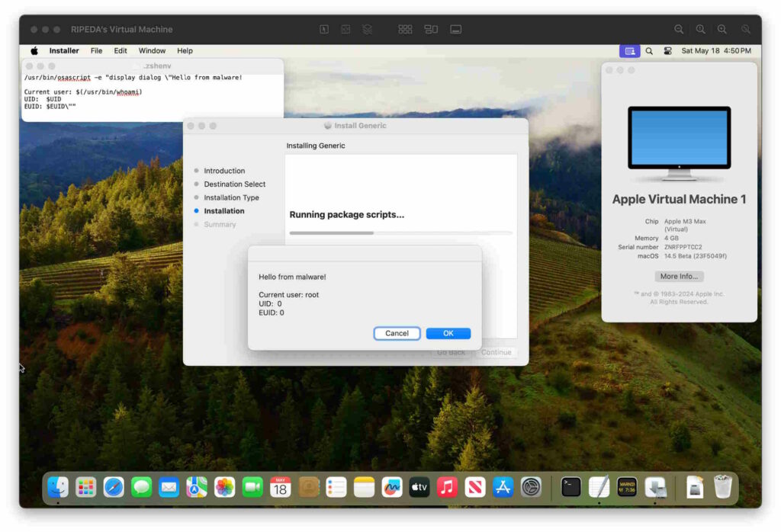Click the Finder icon in Dock
Image resolution: width=781 pixels, height=532 pixels.
[x=58, y=487]
